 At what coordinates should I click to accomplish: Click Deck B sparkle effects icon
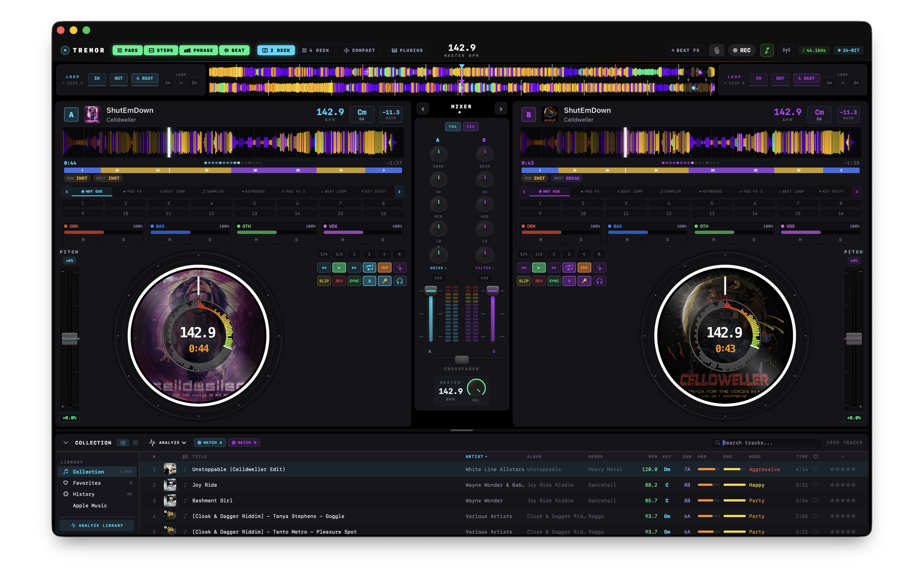click(599, 267)
